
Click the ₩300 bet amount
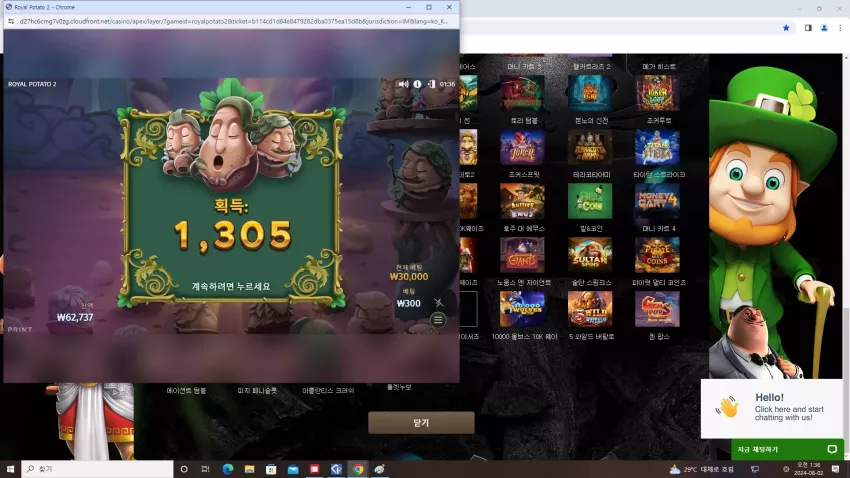(408, 303)
